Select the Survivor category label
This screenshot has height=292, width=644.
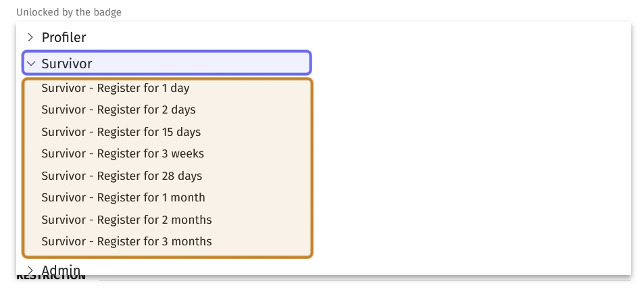[67, 64]
